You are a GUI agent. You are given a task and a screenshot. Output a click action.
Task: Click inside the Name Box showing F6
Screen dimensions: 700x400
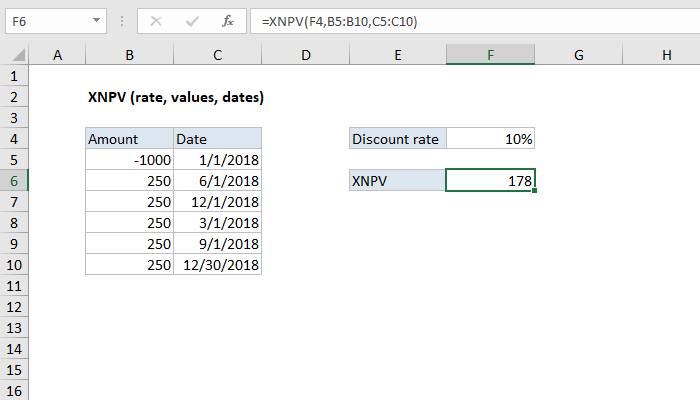click(45, 20)
